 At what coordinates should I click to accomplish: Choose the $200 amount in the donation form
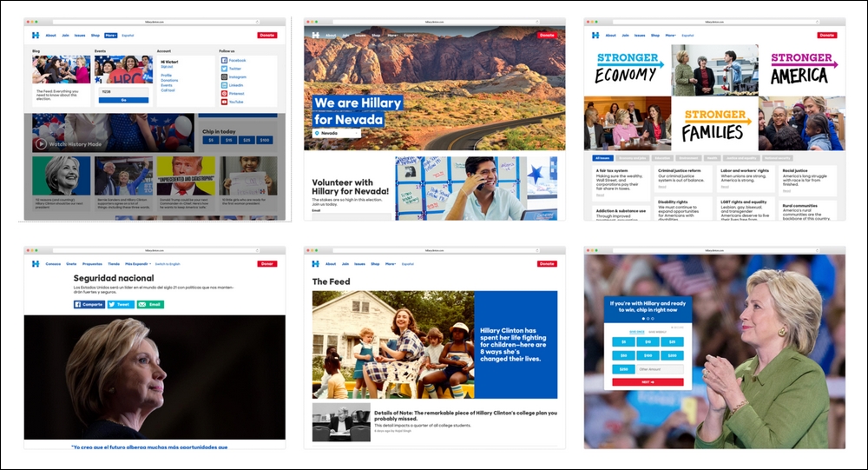click(672, 355)
